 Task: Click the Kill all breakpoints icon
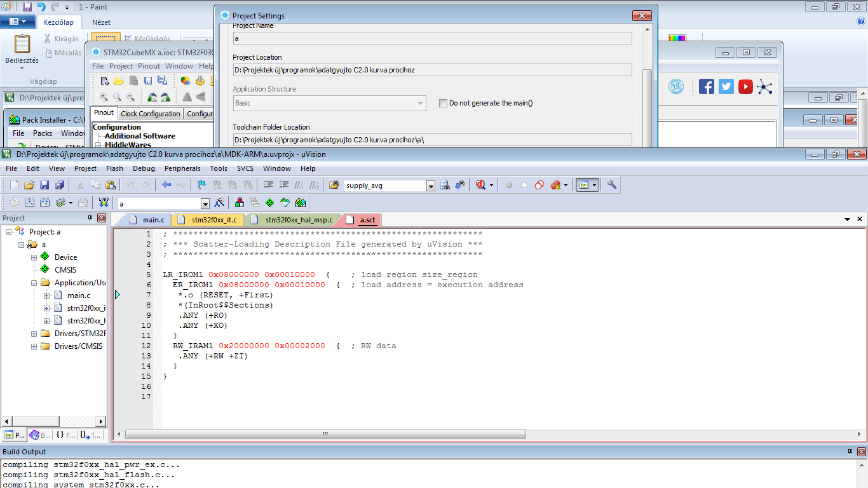pos(557,185)
